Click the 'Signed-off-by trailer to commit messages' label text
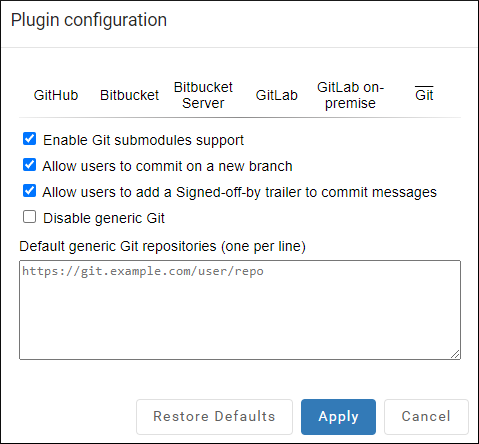The height and width of the screenshot is (444, 479). coord(306,192)
